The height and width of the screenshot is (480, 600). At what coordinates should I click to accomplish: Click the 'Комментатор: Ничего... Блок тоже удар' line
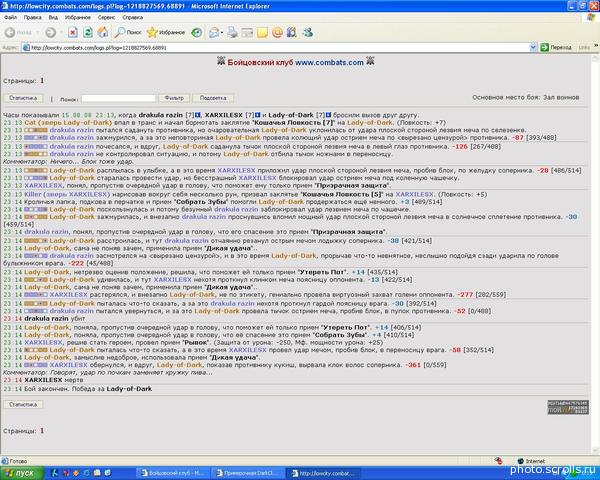point(68,162)
